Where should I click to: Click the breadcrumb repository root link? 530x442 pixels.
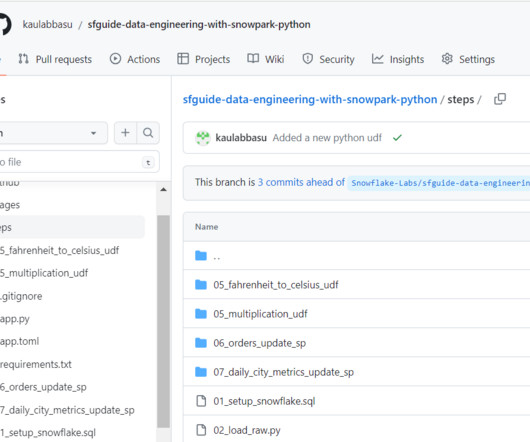pos(310,99)
